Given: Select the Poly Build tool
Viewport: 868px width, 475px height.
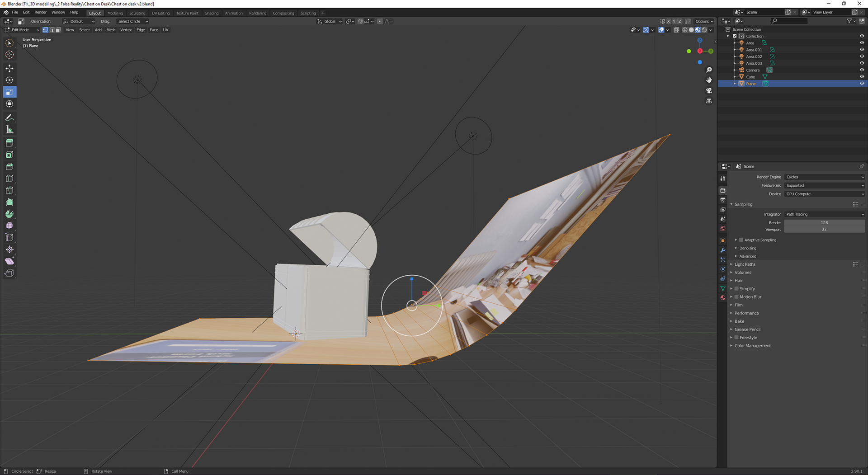Looking at the screenshot, I should [x=9, y=202].
